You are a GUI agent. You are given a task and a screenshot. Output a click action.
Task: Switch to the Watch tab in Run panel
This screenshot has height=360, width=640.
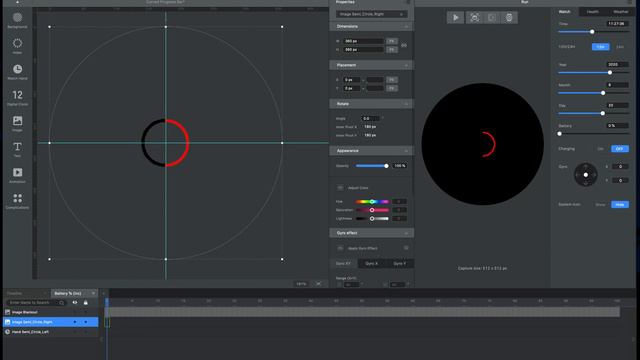click(564, 12)
